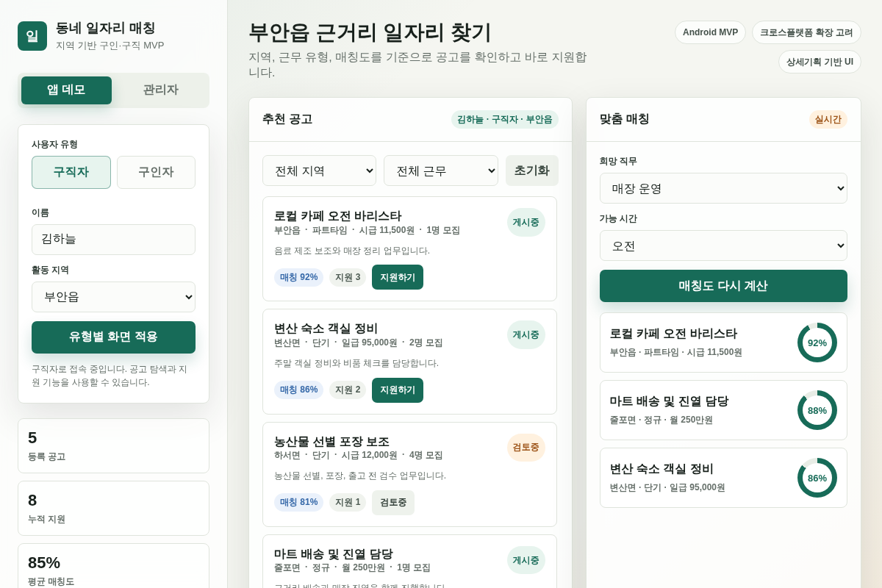
Task: Click the 마트 배송 및 진열 담당 posting title
Action: click(x=334, y=554)
